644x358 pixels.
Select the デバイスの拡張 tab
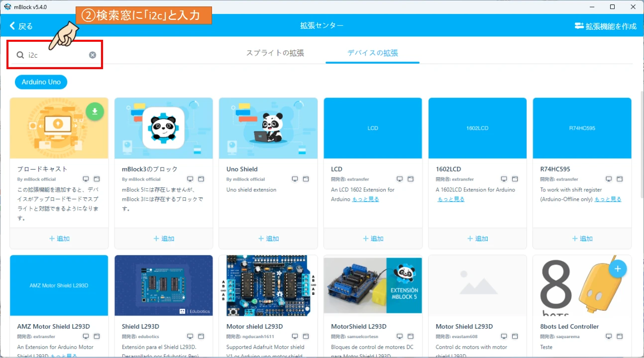(373, 53)
